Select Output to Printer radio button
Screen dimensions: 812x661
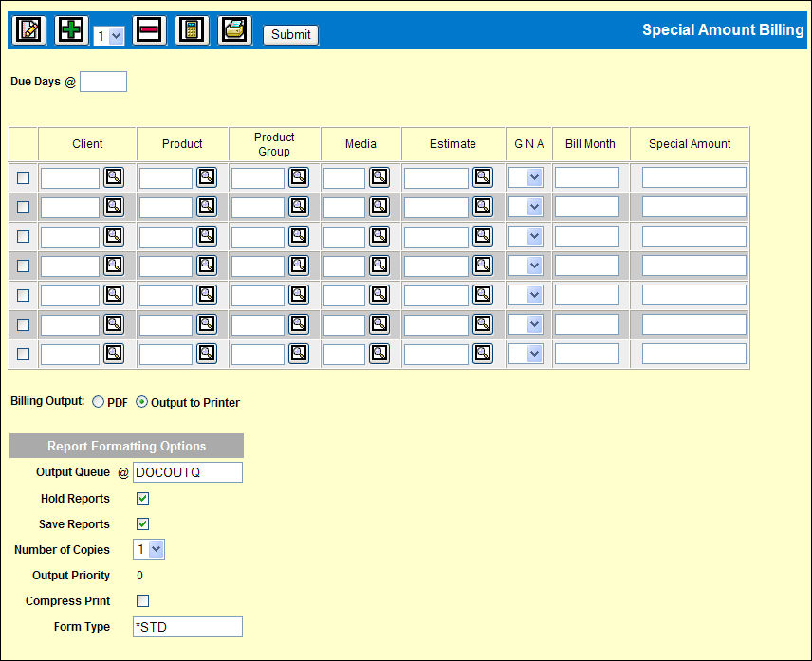point(141,402)
